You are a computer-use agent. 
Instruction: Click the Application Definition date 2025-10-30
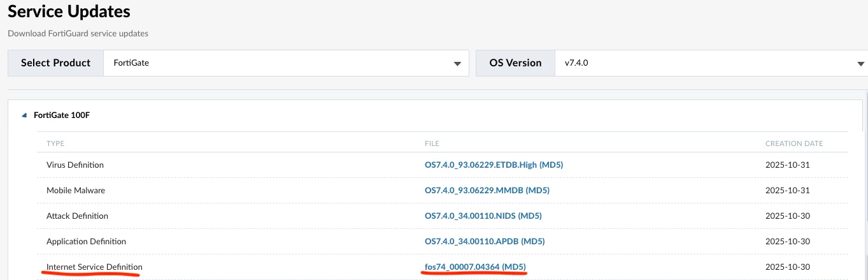(x=787, y=241)
